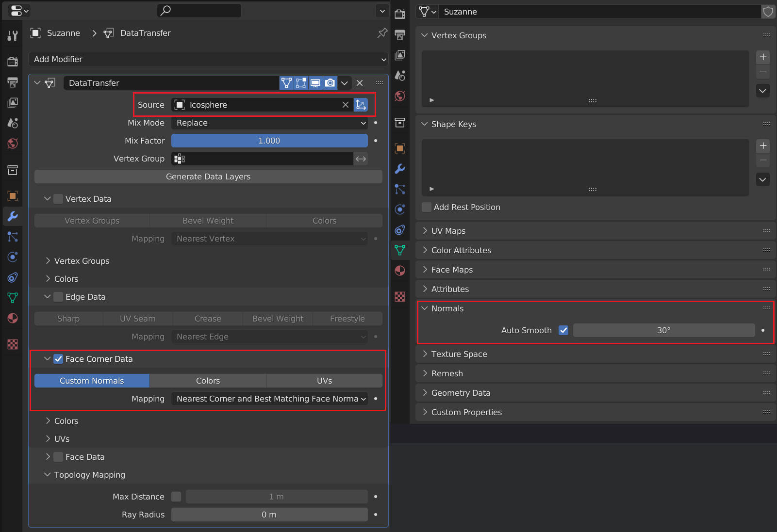Toggle Object Transform next to Source field
This screenshot has height=532, width=777.
361,105
